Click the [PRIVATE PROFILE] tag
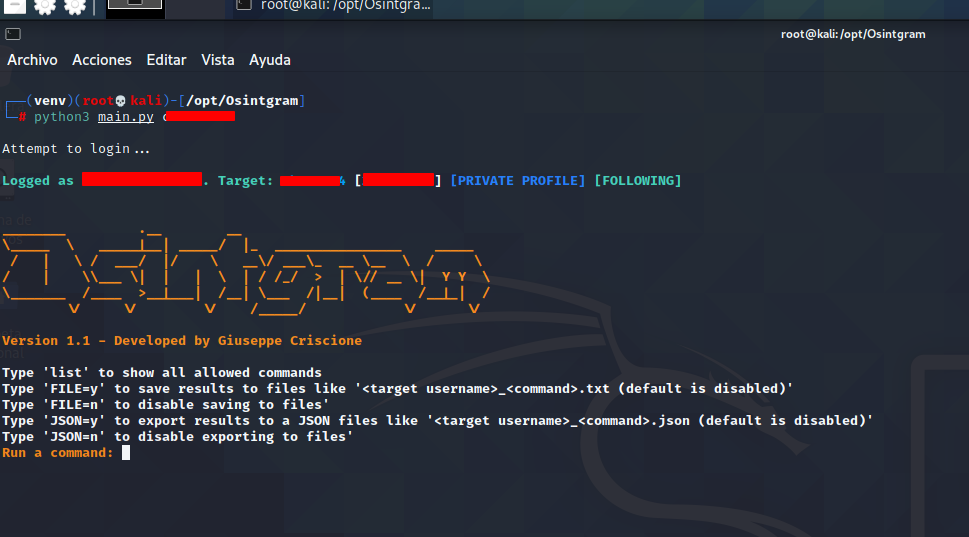Viewport: 969px width, 537px height. tap(518, 181)
